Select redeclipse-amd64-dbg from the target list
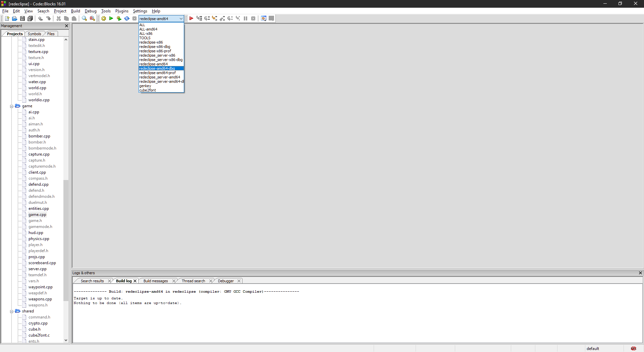Screen dimensions: 644x352 pos(157,68)
